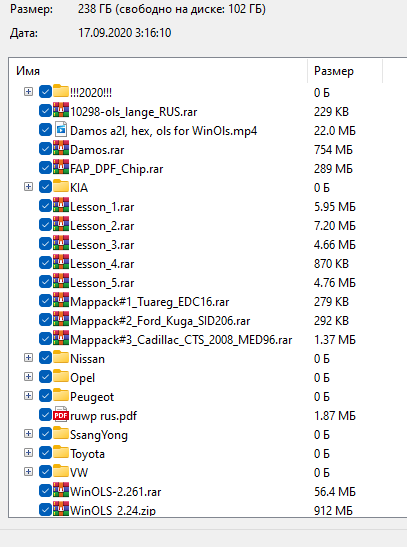Uncheck the KIA folder checkbox

[45, 187]
